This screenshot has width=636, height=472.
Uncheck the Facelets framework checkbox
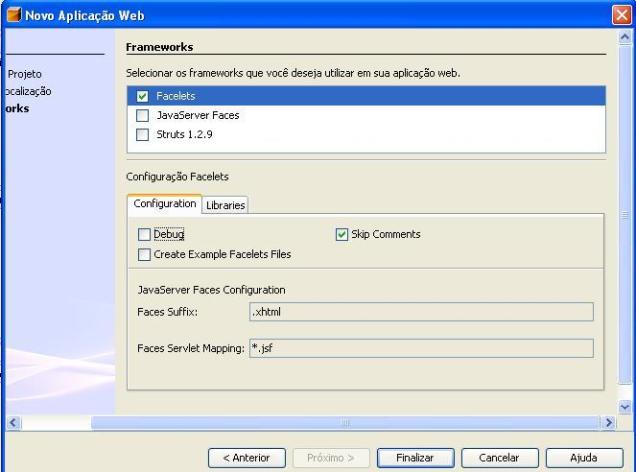click(141, 97)
